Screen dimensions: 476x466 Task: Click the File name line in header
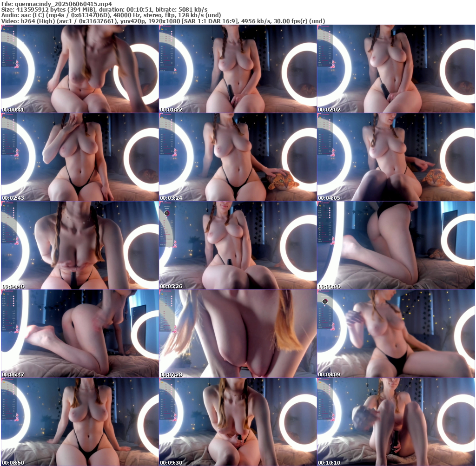(x=56, y=3)
